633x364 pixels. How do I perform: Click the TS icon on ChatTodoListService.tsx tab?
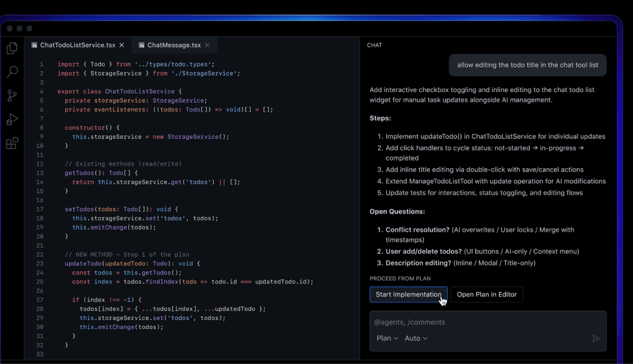click(x=35, y=45)
